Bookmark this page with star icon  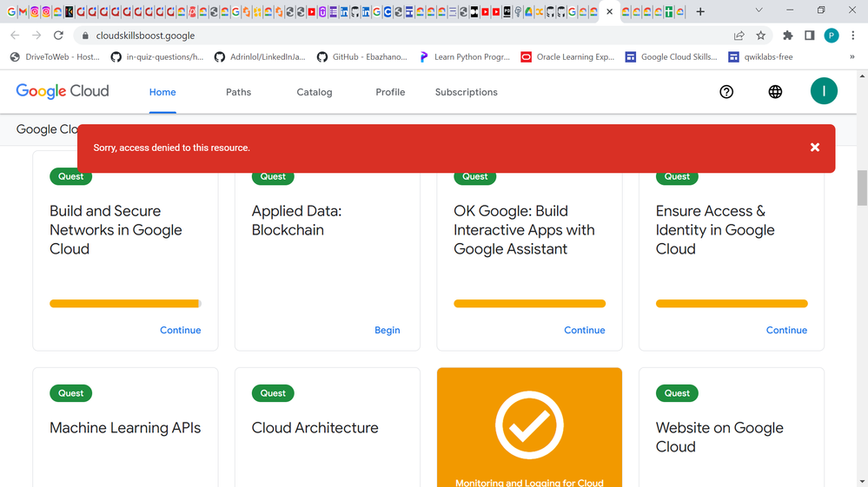[x=760, y=36]
